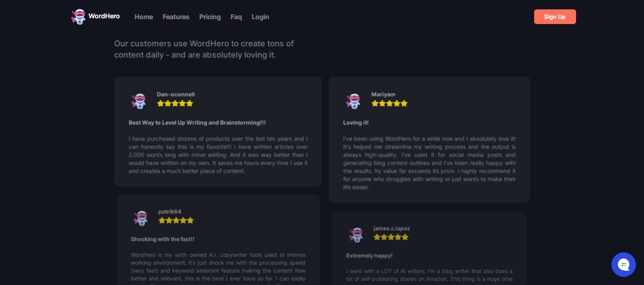This screenshot has width=644, height=285.
Task: Open the chat support bubble icon
Action: [623, 264]
